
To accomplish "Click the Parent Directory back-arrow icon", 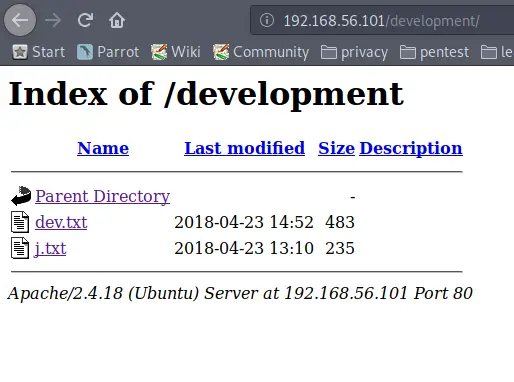I will pyautogui.click(x=21, y=196).
